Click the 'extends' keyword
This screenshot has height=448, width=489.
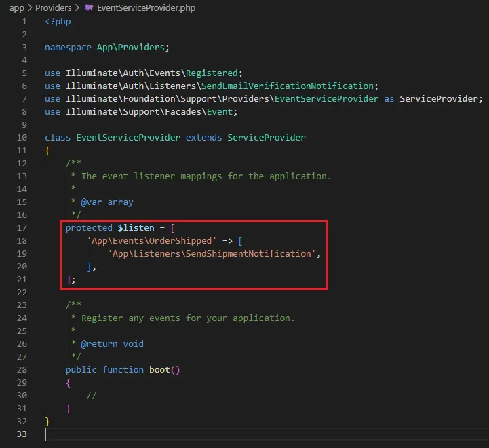click(x=203, y=138)
